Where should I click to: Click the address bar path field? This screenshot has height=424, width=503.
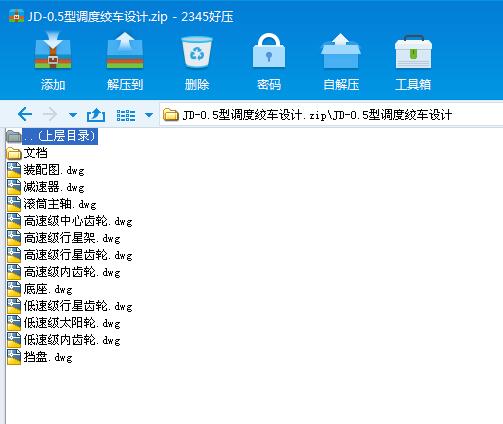tap(331, 115)
